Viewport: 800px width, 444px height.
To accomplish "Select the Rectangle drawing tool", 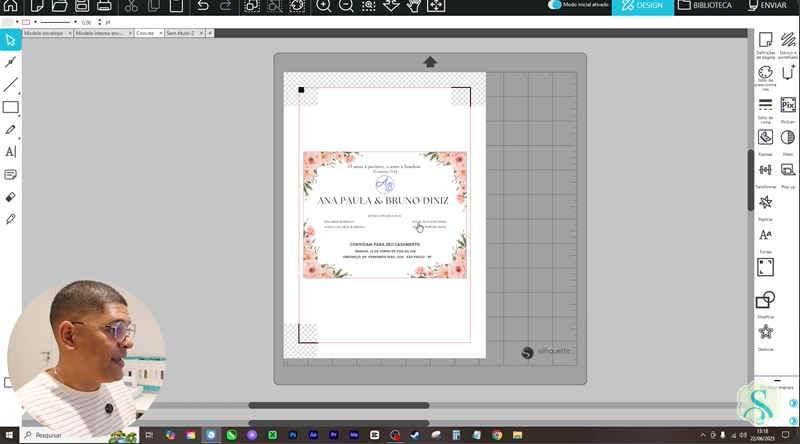I will [11, 107].
